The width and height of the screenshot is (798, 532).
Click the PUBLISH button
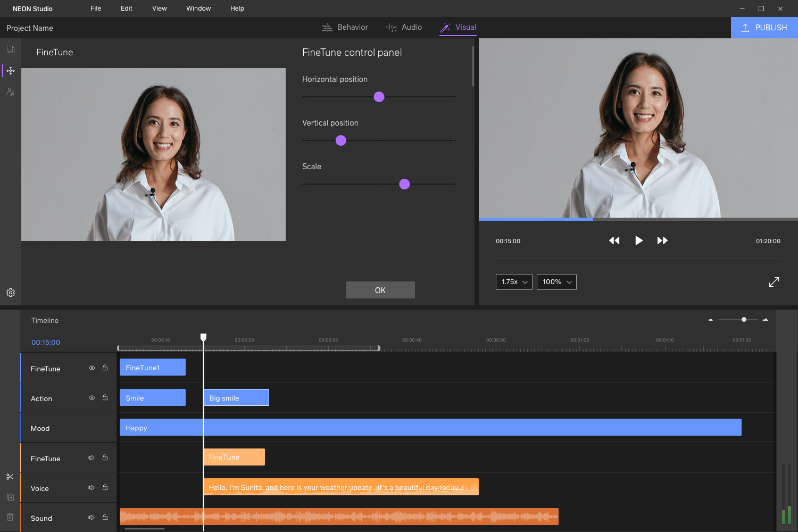pyautogui.click(x=764, y=28)
